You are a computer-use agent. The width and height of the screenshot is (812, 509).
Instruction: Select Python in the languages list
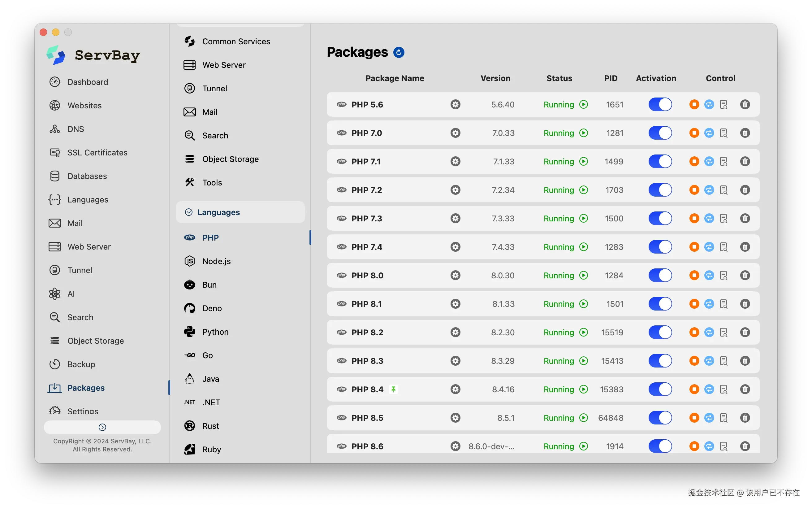[215, 332]
